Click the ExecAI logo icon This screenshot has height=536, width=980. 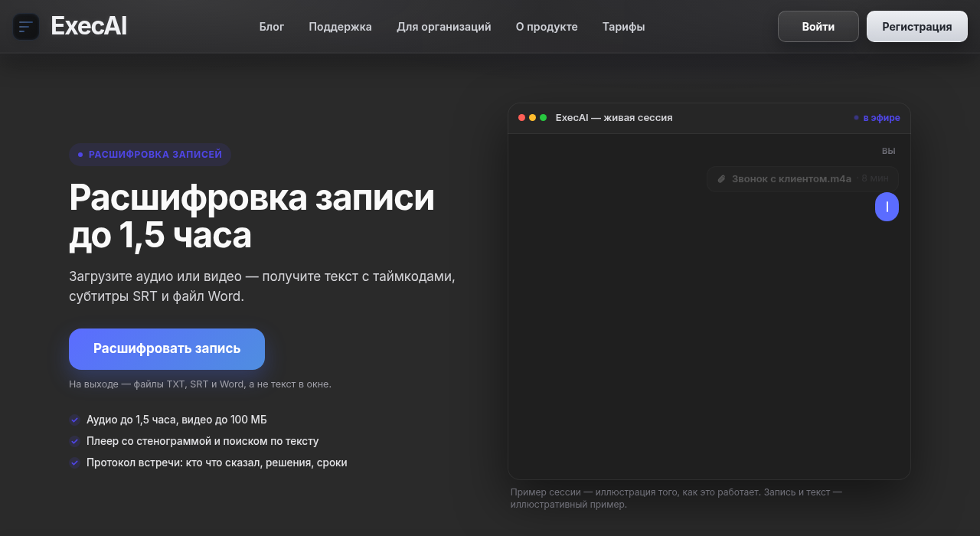click(26, 27)
